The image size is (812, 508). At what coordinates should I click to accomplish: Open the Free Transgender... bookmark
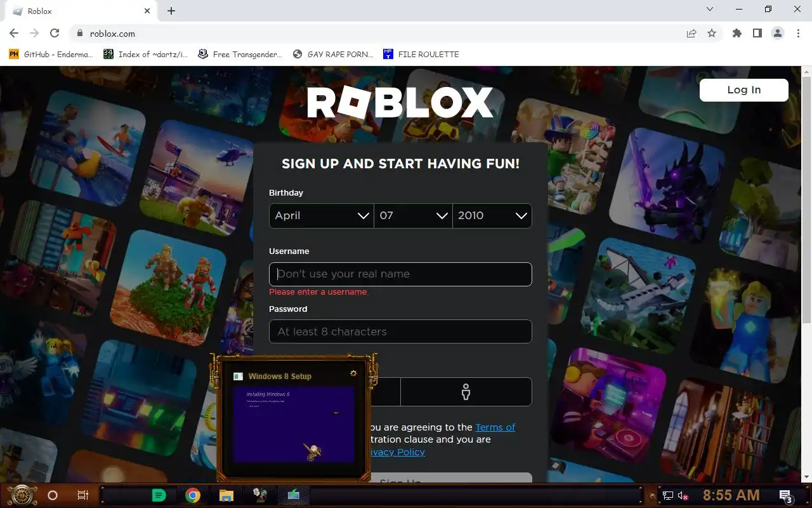240,54
